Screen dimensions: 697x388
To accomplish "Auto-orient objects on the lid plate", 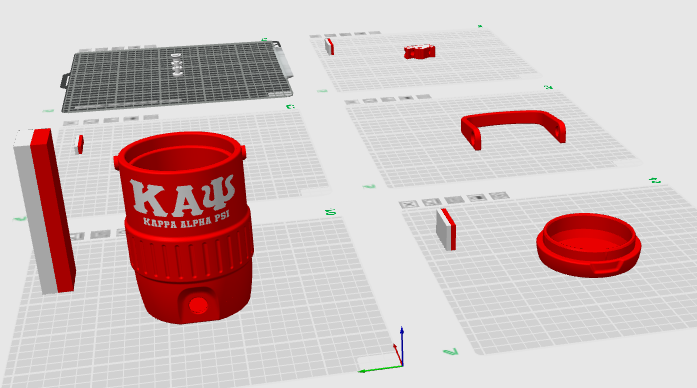I will click(x=432, y=202).
